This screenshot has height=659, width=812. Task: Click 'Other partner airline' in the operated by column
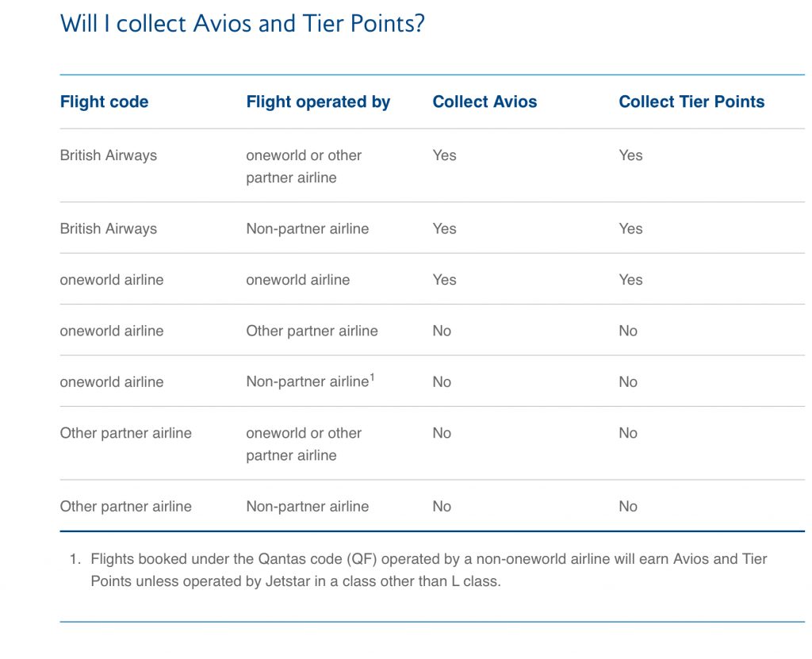312,331
